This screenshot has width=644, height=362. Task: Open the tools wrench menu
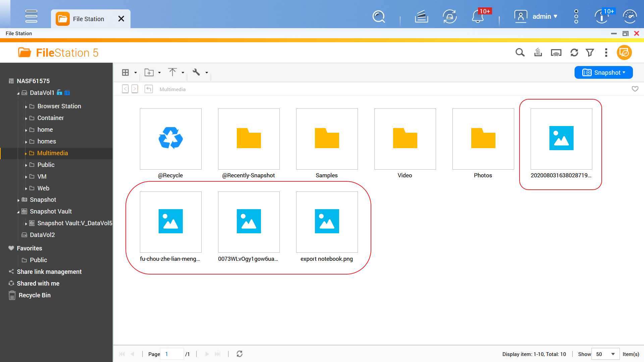[x=197, y=72]
